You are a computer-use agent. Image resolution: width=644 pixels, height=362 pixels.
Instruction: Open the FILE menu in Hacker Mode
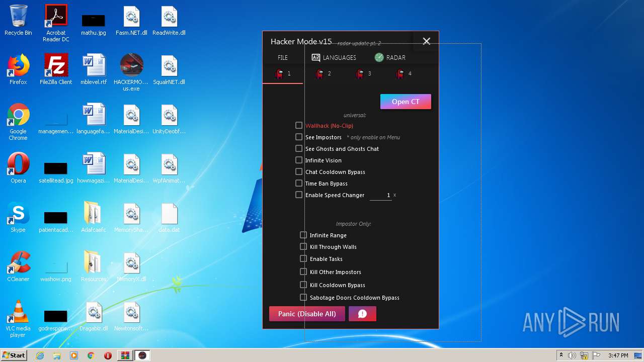tap(283, 57)
